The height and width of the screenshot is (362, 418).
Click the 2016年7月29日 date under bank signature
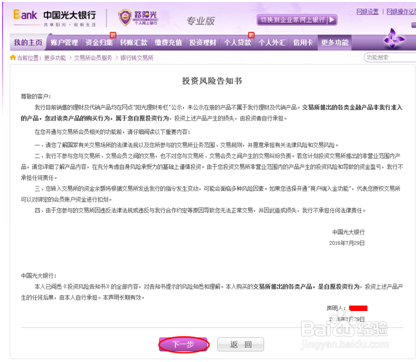(347, 243)
